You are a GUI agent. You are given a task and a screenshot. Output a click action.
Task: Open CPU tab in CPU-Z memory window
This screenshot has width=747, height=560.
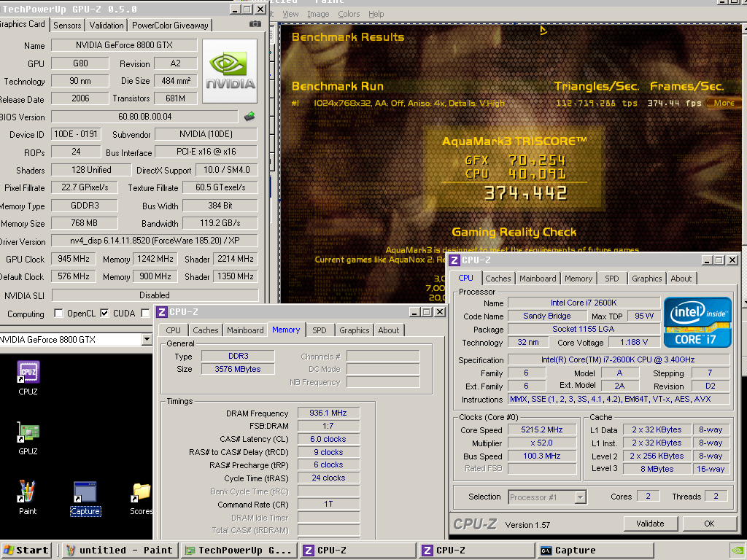coord(173,330)
